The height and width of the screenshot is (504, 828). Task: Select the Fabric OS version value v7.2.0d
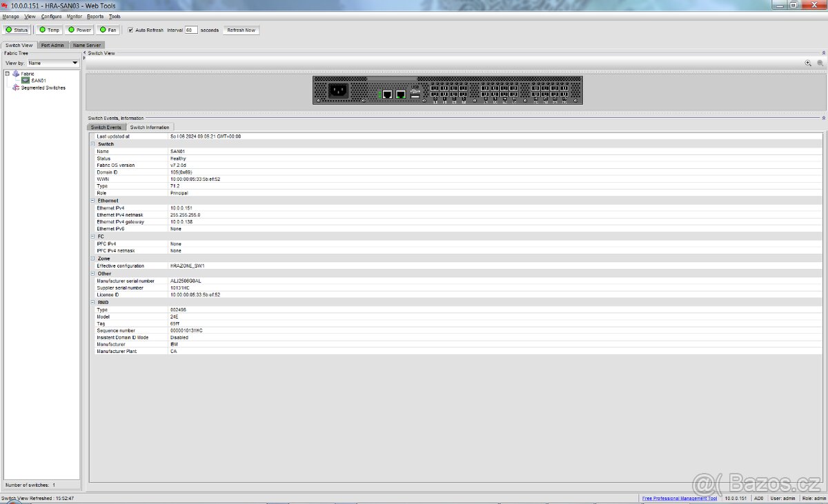(178, 165)
